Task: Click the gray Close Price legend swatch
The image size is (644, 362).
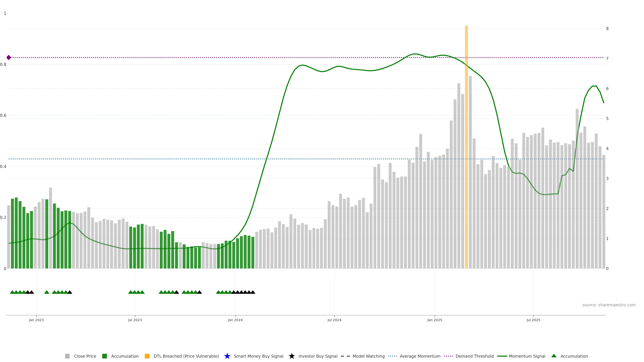Action: [x=67, y=356]
